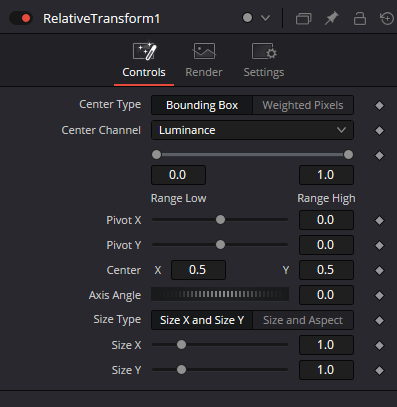Image resolution: width=397 pixels, height=407 pixels.
Task: Click the Size X keyframe diamond
Action: (379, 346)
